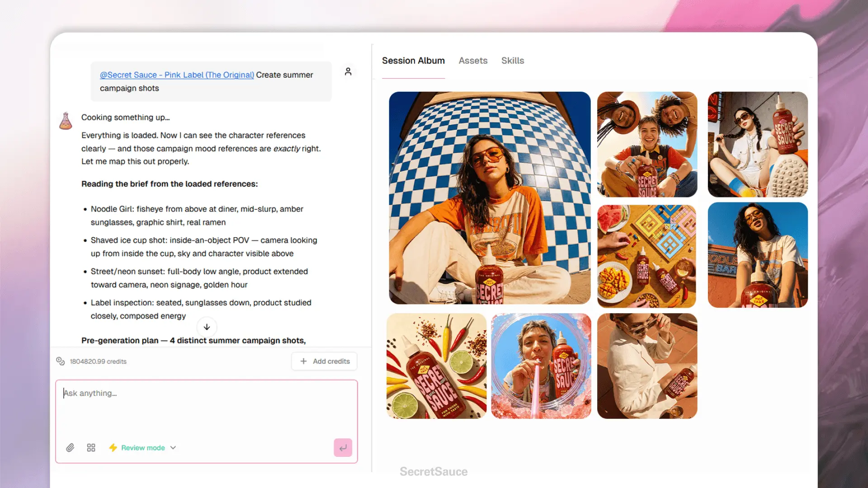Click the 'Create summer campaign shots' prompt text
The width and height of the screenshot is (868, 488).
click(x=206, y=81)
